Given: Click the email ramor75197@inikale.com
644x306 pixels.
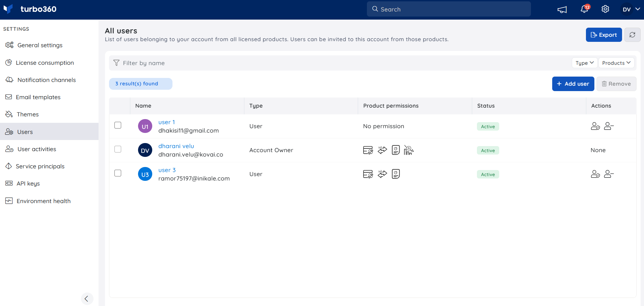Looking at the screenshot, I should pyautogui.click(x=194, y=178).
